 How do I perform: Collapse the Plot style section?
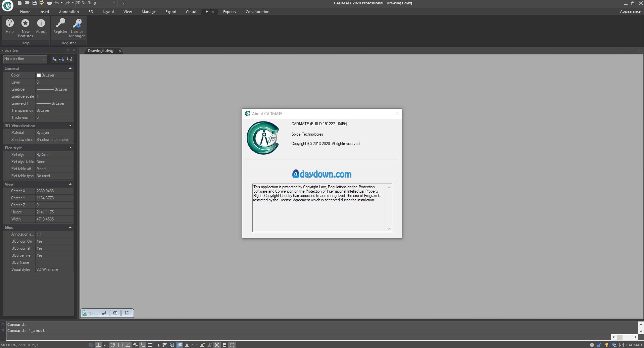[x=70, y=148]
